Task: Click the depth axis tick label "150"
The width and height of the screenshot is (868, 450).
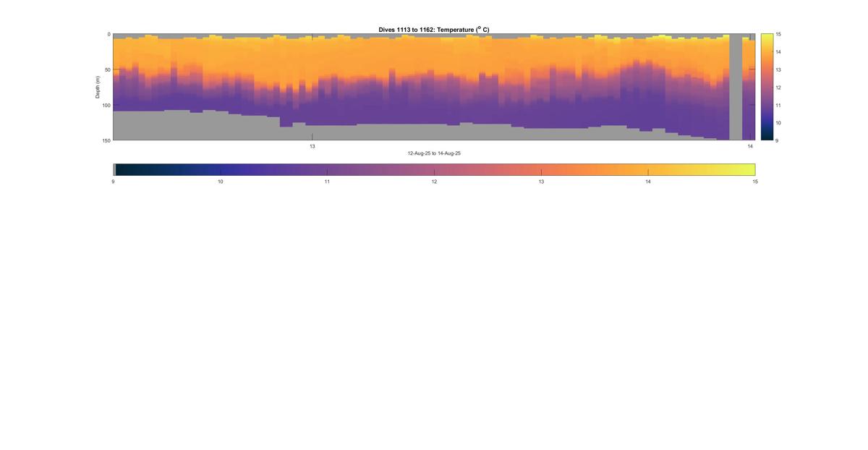Action: pos(106,140)
